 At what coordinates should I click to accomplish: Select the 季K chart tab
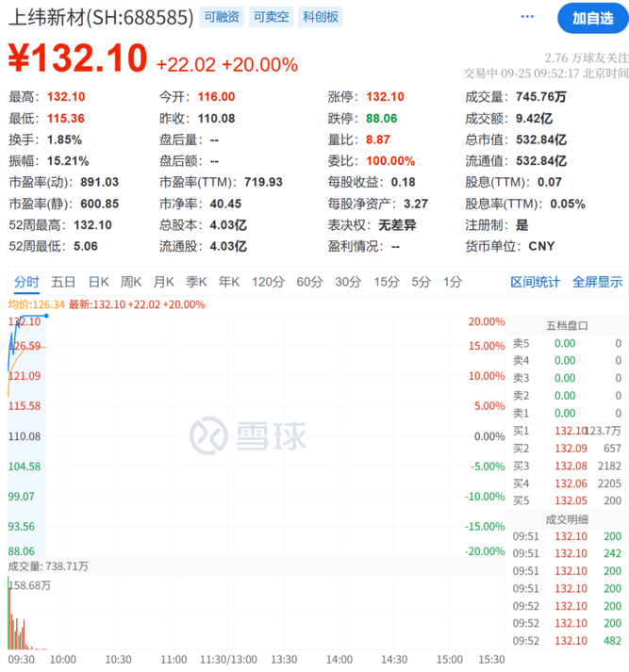pos(196,282)
